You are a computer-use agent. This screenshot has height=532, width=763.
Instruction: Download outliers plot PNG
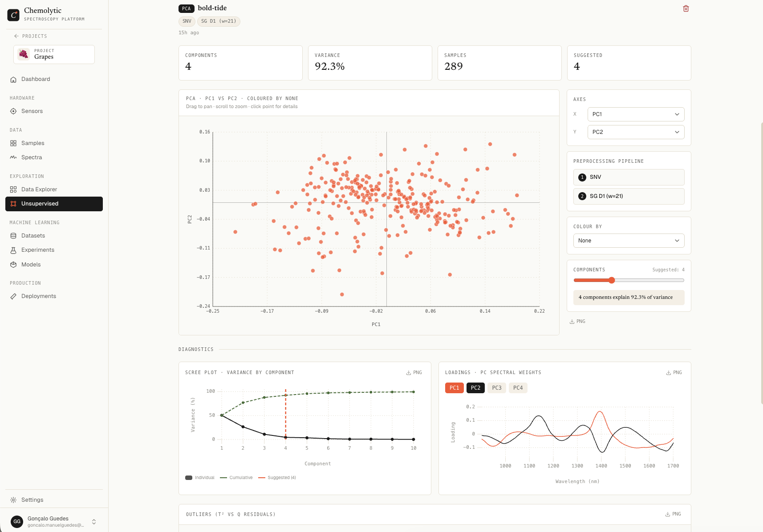click(673, 514)
